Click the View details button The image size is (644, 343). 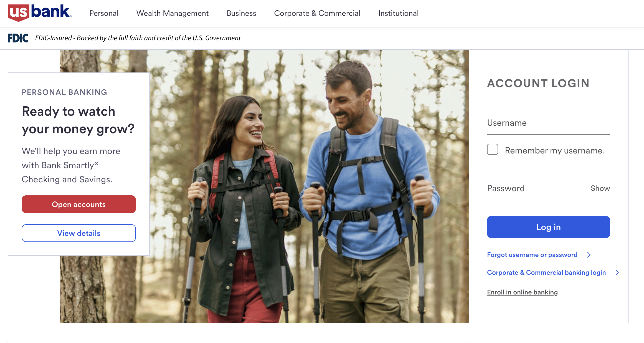point(79,233)
